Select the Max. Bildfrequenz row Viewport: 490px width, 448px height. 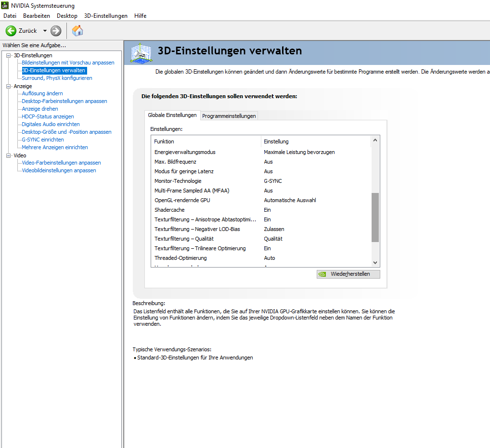(261, 162)
